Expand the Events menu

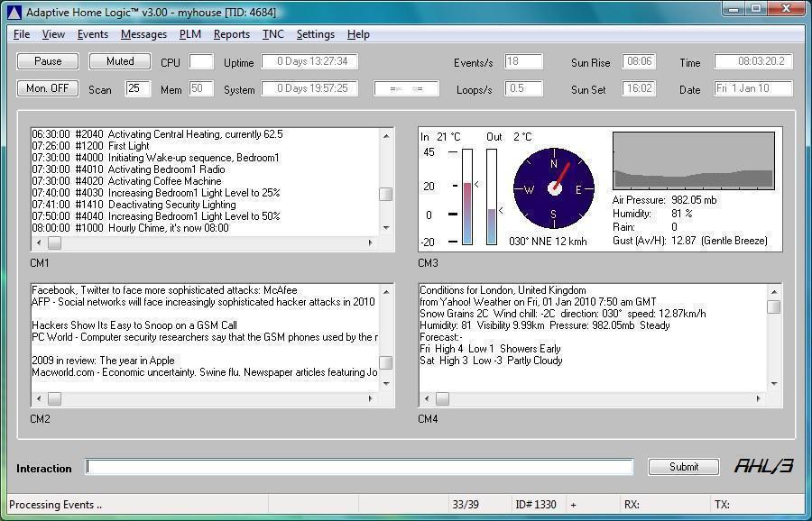coord(92,34)
